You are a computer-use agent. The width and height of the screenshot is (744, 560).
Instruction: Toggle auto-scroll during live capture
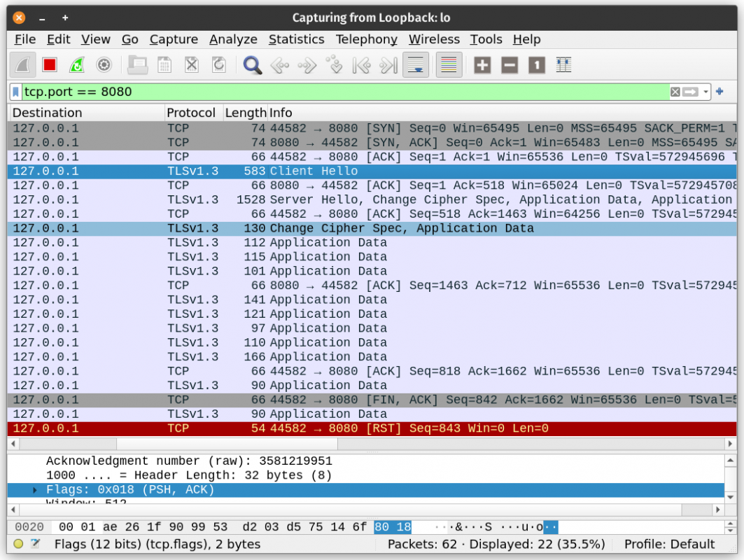416,65
